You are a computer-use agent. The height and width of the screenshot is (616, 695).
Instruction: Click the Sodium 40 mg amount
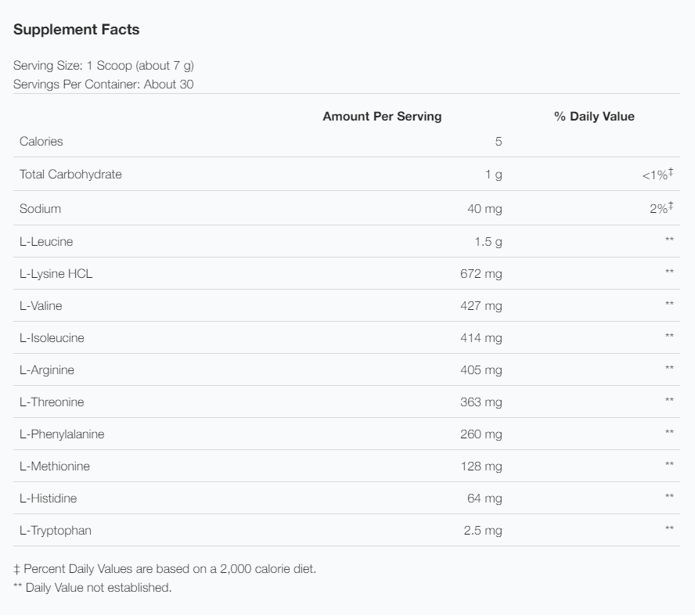pos(484,209)
